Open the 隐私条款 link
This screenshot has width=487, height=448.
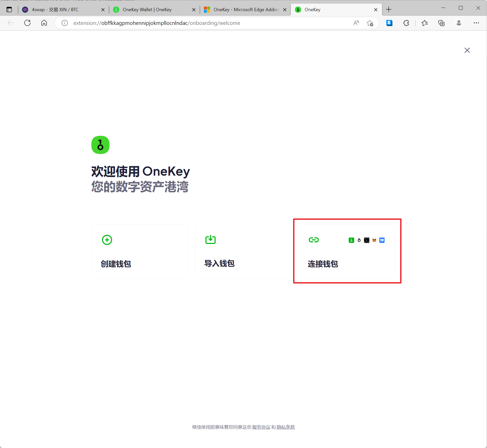pos(286,427)
